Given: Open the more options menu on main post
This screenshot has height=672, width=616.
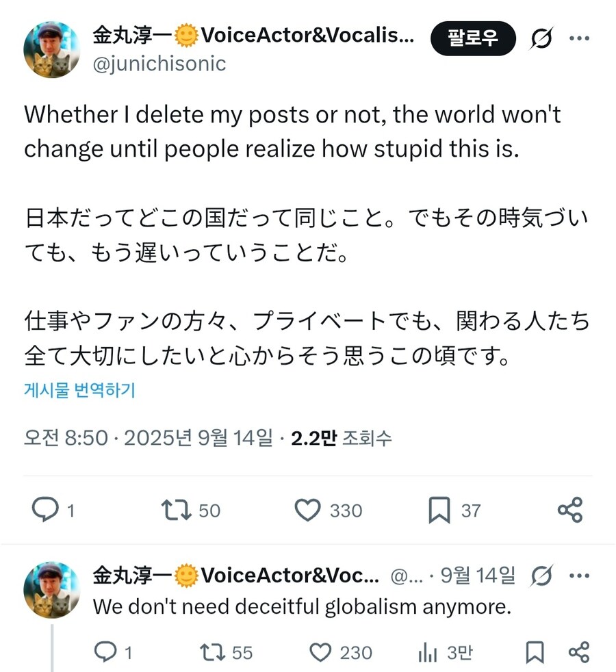Looking at the screenshot, I should point(579,40).
